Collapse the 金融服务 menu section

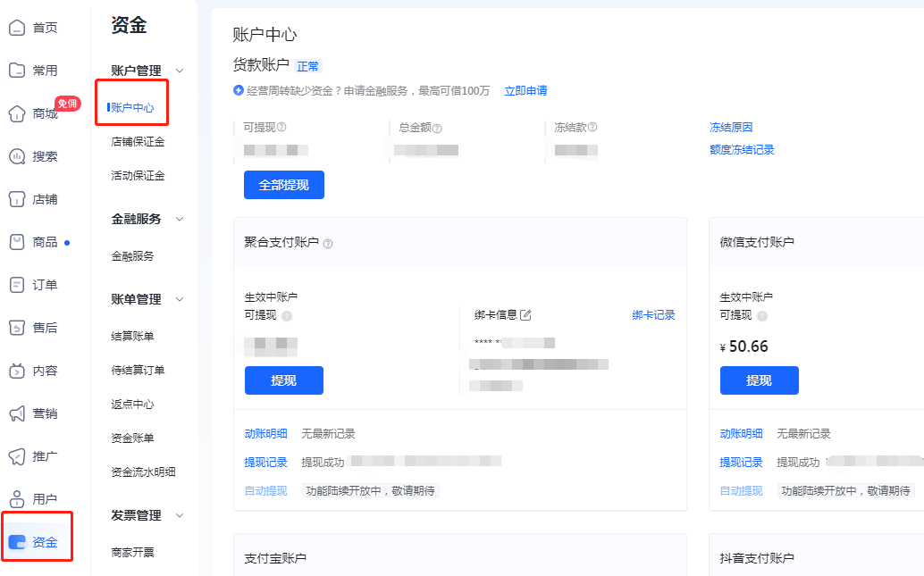point(180,219)
